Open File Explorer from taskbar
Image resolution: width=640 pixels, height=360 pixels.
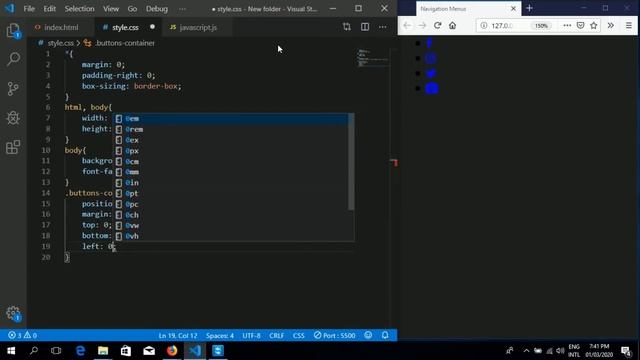(x=103, y=351)
